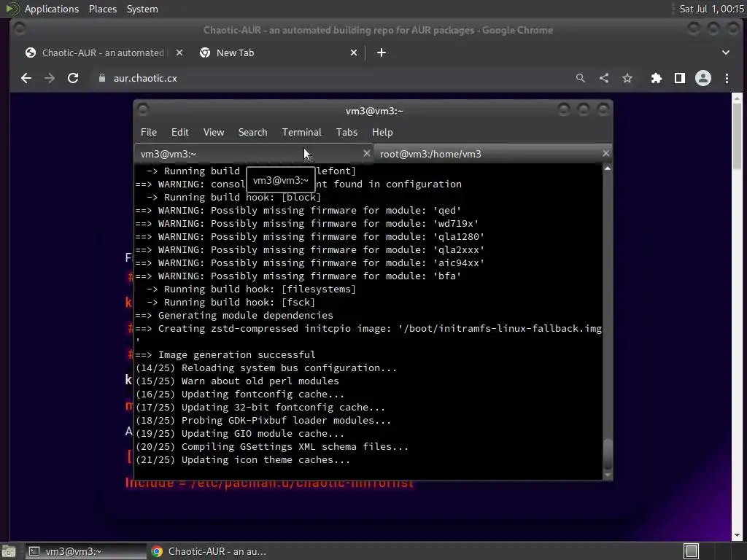Activate vm3@vm3:~ taskbar window button
Viewport: 747px width, 560px height.
pos(86,551)
